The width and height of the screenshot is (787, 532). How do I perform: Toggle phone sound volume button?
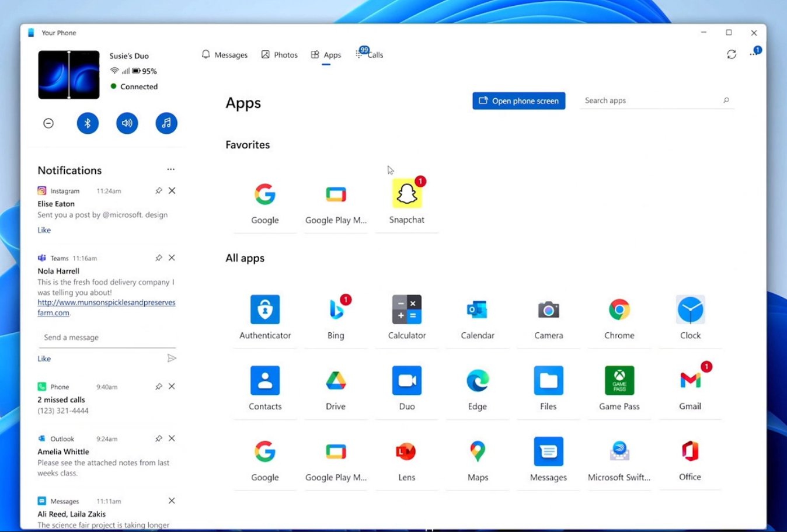tap(127, 123)
